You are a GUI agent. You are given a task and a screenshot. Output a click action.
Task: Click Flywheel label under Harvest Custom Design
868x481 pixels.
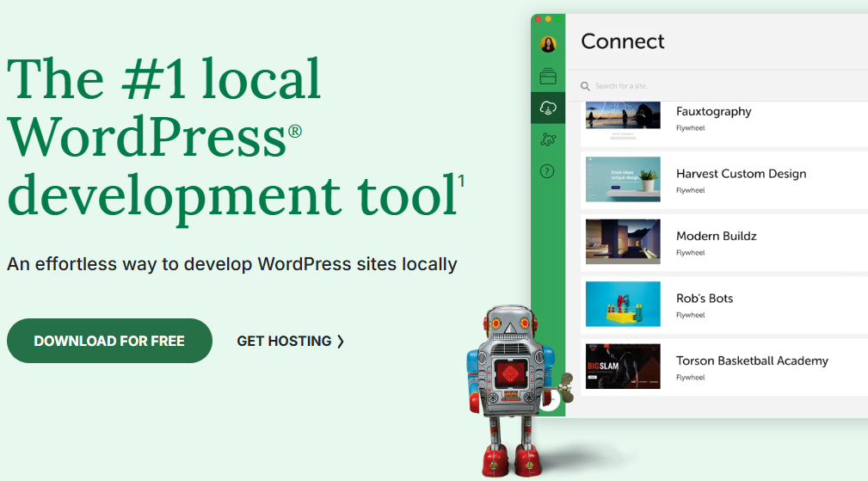click(x=690, y=190)
